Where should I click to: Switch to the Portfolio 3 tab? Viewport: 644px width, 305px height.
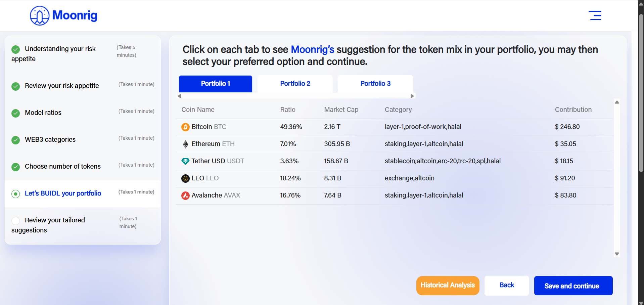point(375,84)
